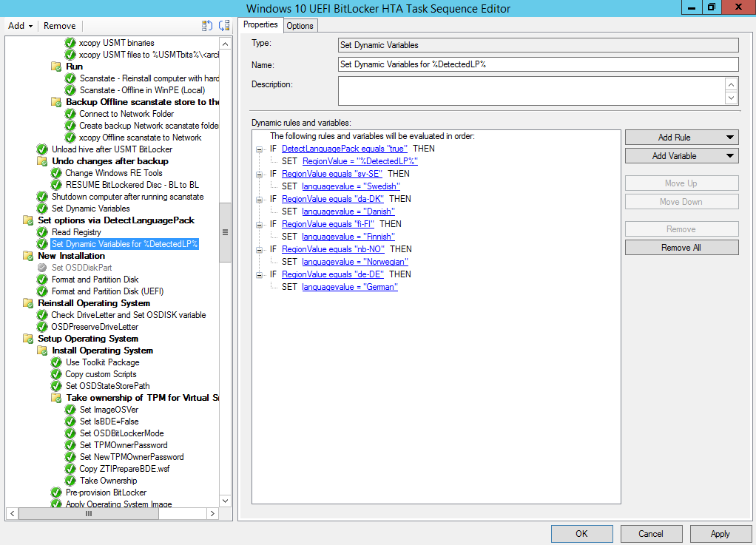Click check icon beside Take Ownership step

[70, 481]
